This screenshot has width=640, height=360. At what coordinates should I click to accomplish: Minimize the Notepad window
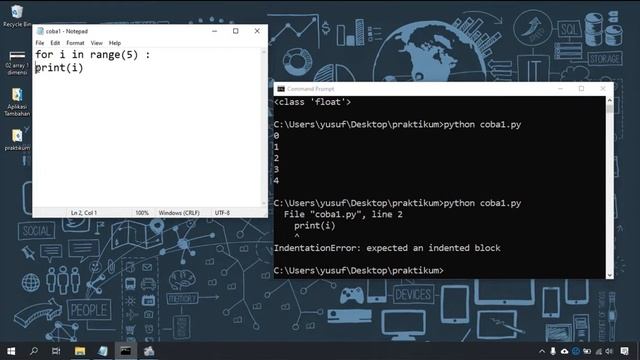214,31
